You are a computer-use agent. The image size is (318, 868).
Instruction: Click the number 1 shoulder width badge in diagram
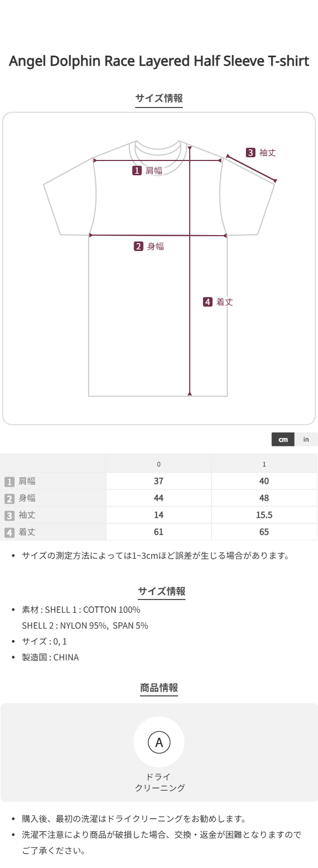pyautogui.click(x=137, y=171)
